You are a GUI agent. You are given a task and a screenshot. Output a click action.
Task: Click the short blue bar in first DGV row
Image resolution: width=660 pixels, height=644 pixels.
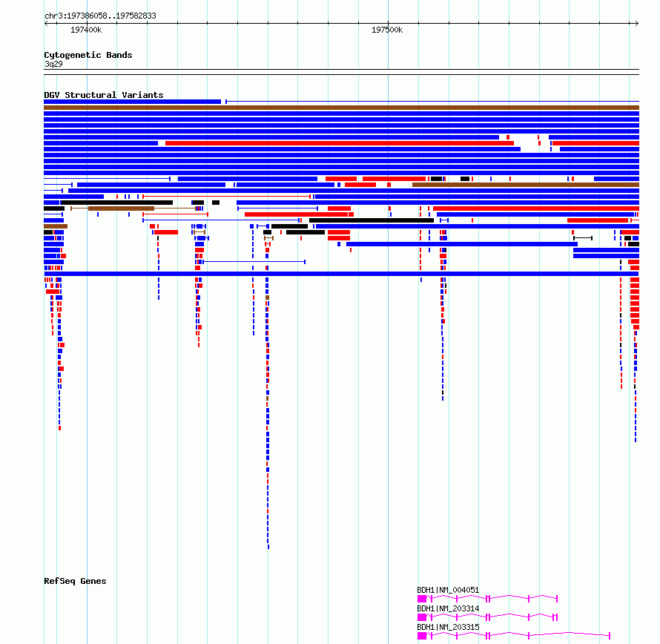click(132, 102)
